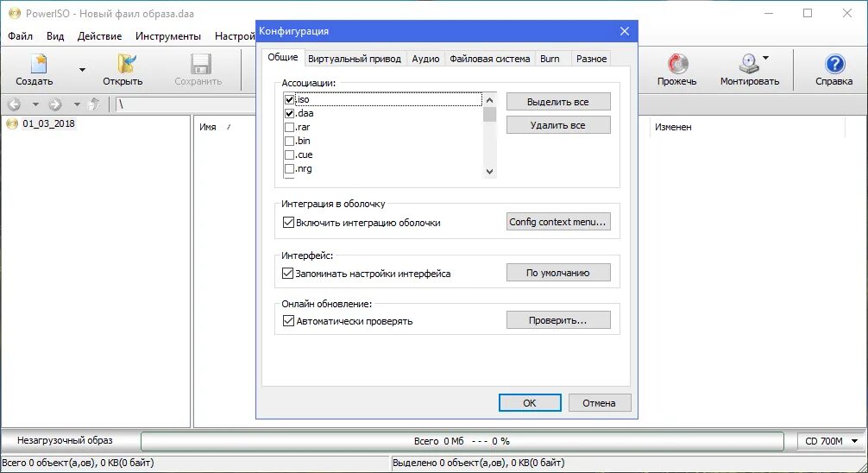Open the dropdown arrow next to Создать
The image size is (868, 473).
82,70
